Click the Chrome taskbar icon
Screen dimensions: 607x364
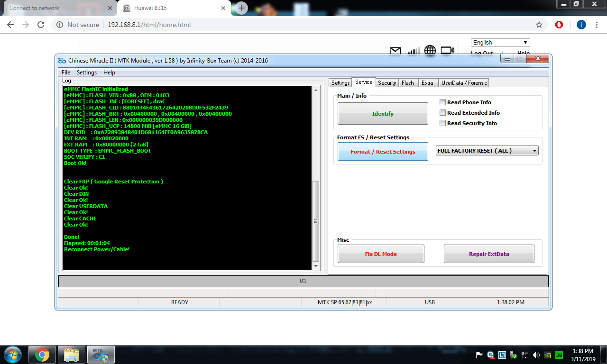pos(42,355)
